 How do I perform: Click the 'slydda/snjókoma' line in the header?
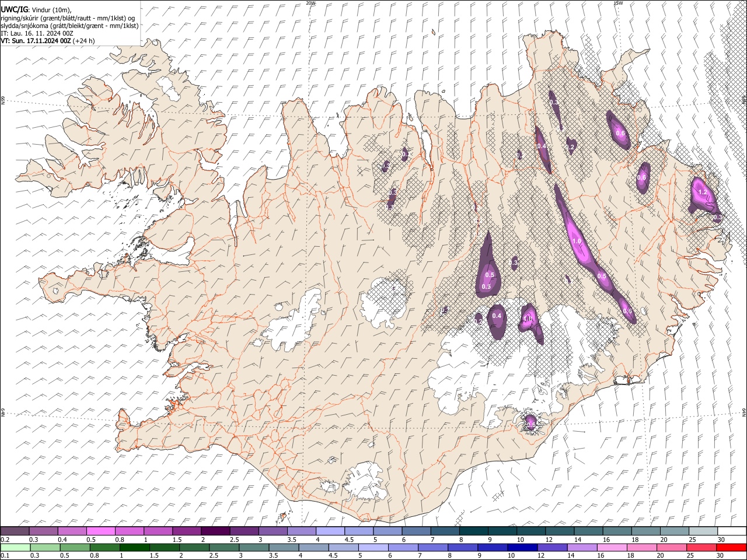[69, 26]
